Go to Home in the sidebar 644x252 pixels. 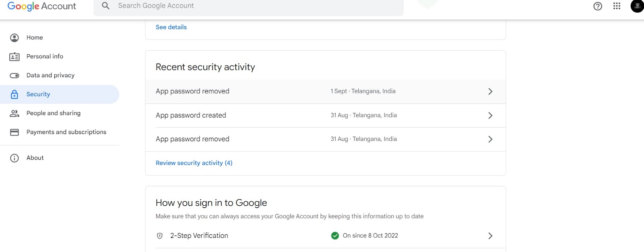pyautogui.click(x=60, y=37)
